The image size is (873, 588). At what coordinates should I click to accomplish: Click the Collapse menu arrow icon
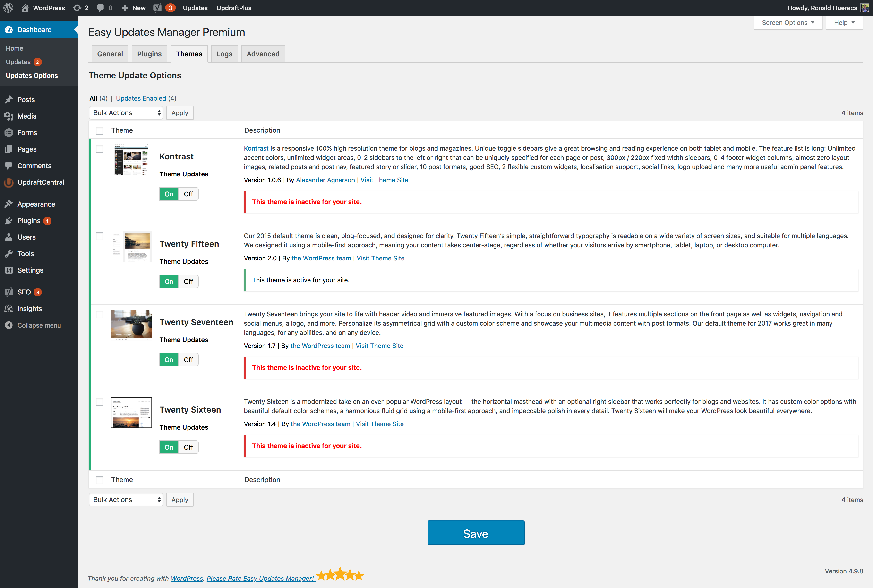pos(9,325)
